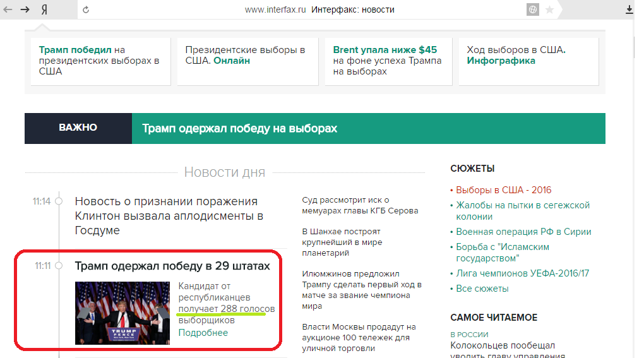Open the 'Brent упала ниже $45' card
The image size is (644, 358).
click(388, 61)
